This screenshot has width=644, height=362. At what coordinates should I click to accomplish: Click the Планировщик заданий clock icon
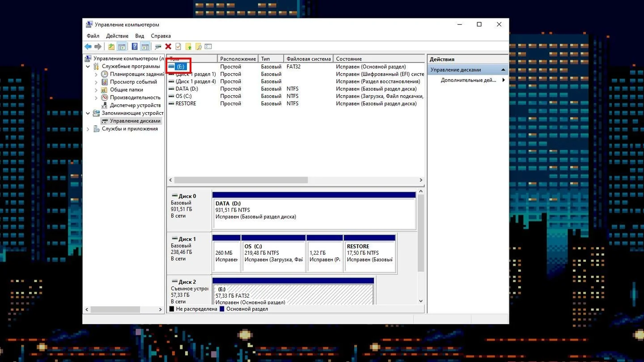[x=105, y=74]
